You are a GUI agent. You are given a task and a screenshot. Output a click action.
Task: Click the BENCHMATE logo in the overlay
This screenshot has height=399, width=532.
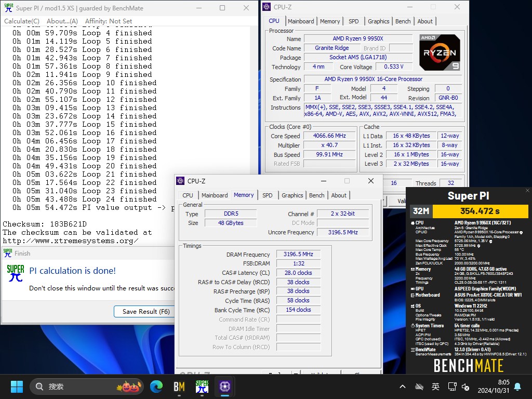coord(469,366)
